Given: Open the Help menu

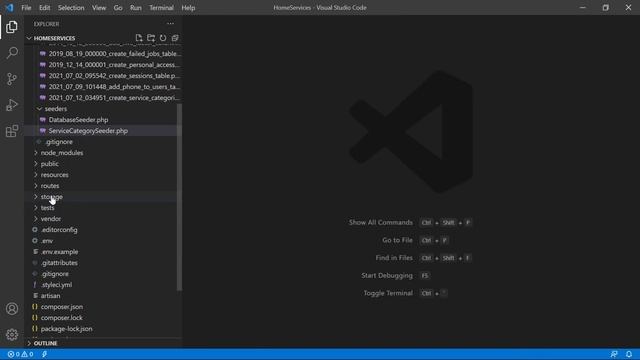Looking at the screenshot, I should 188,8.
